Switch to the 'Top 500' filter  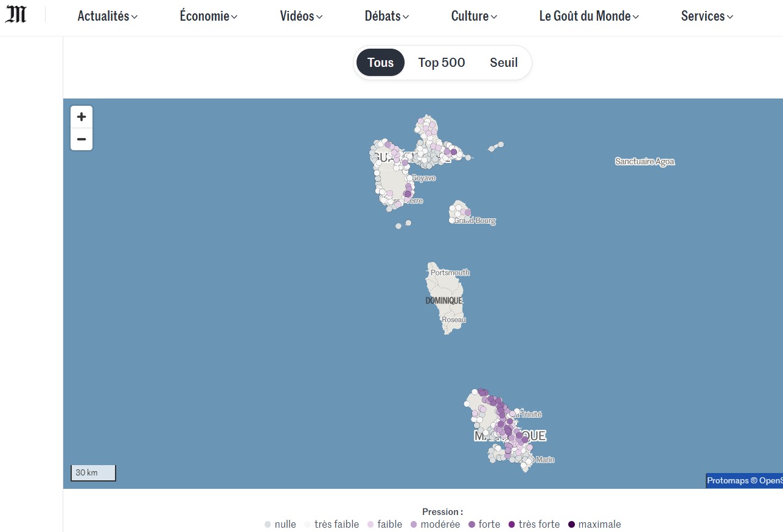click(x=441, y=63)
